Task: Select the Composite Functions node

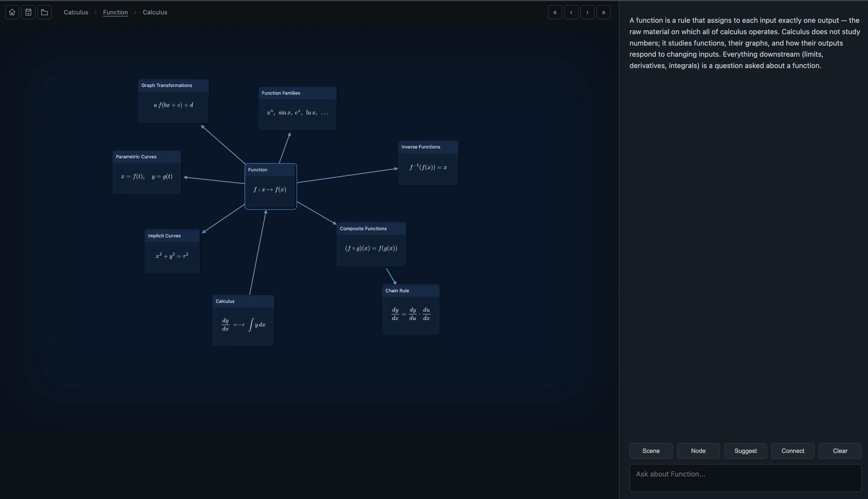Action: [x=371, y=244]
